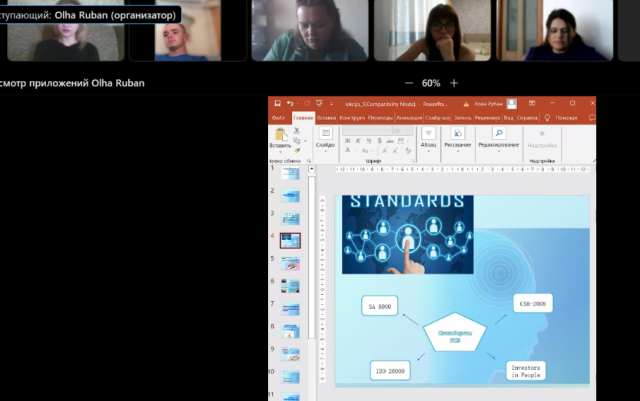Open the font size combo box

pos(402,130)
